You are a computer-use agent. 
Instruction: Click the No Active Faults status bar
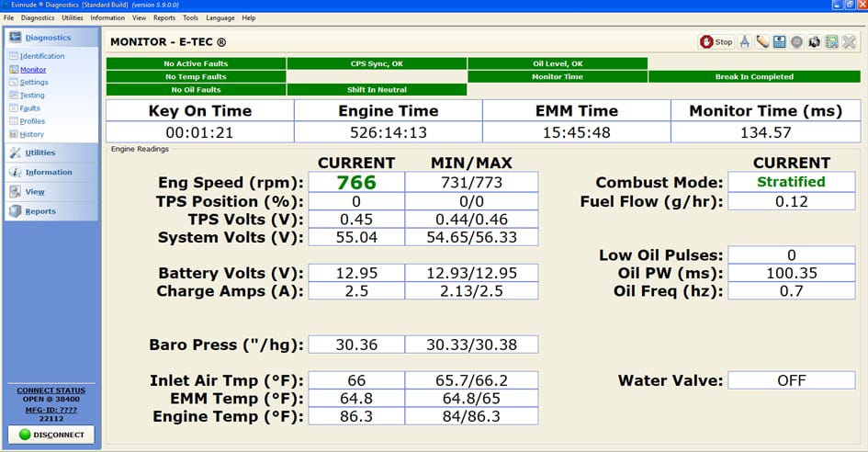coord(196,63)
